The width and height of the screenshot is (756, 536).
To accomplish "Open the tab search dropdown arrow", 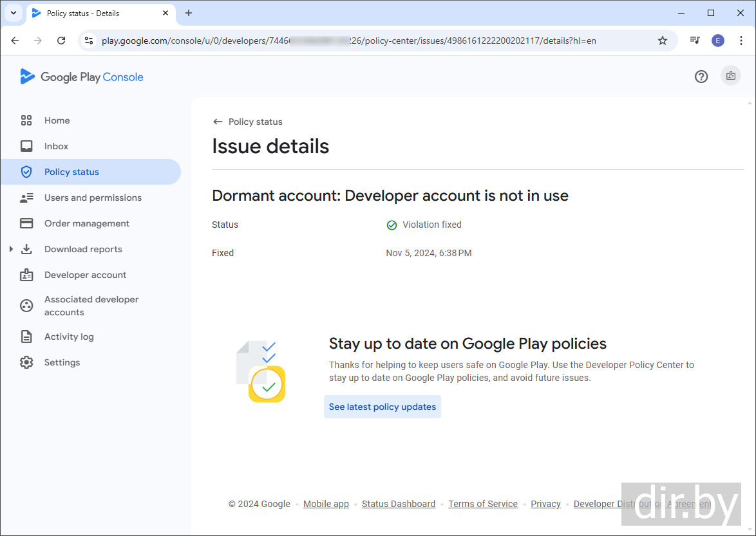I will (13, 13).
